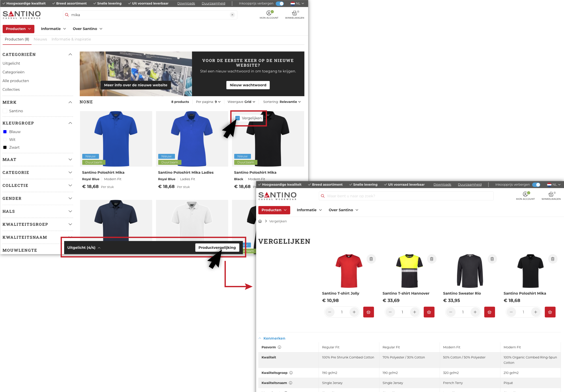The height and width of the screenshot is (392, 564).
Task: Remove Santino Sweater Rio with its trash icon
Action: [x=492, y=259]
